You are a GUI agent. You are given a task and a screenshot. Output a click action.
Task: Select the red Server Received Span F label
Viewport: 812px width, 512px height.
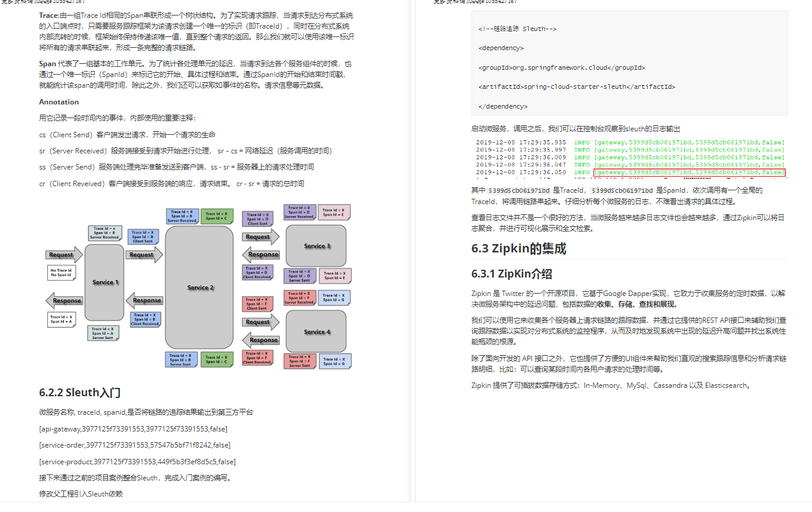pos(299,298)
